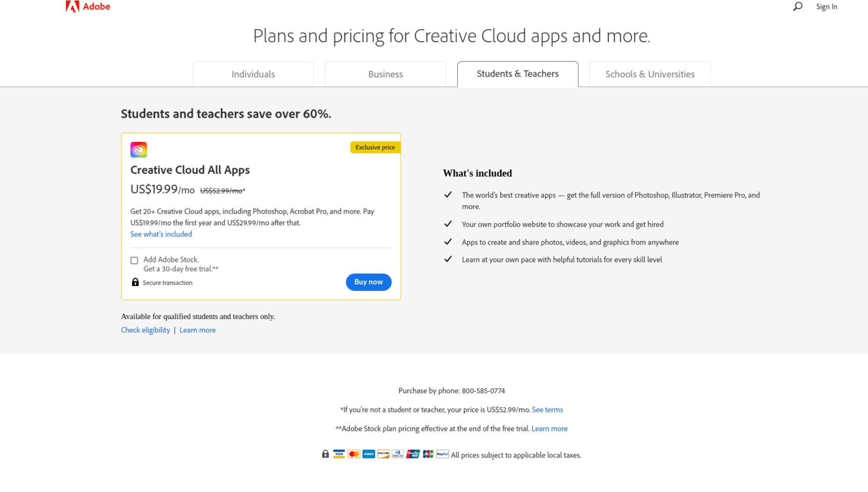Click the Exclusive price badge
This screenshot has width=868, height=492.
pos(375,147)
